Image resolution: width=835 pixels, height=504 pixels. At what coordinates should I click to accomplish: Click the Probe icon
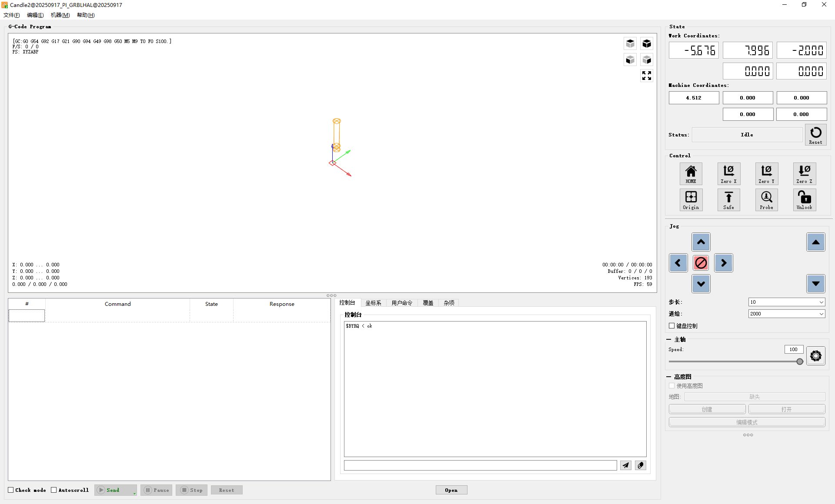click(x=766, y=200)
